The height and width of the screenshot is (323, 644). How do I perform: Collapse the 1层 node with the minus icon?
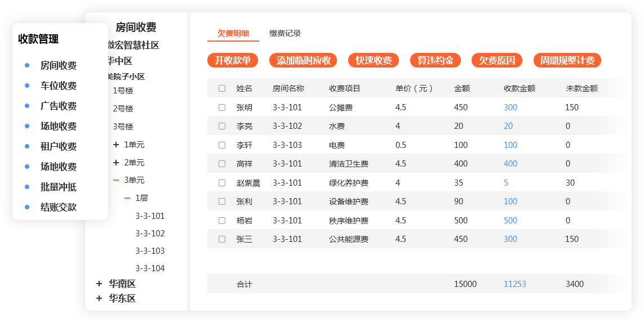tap(127, 198)
